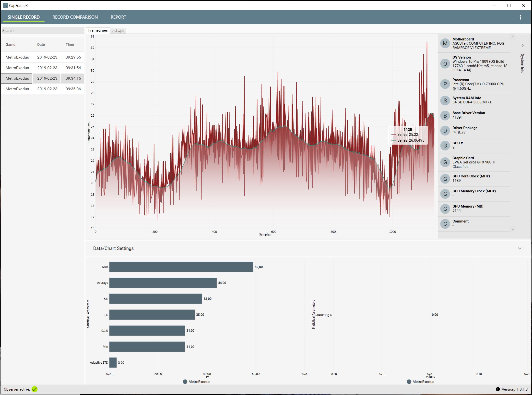Sort records by Date column header
This screenshot has width=532, height=395.
point(41,45)
